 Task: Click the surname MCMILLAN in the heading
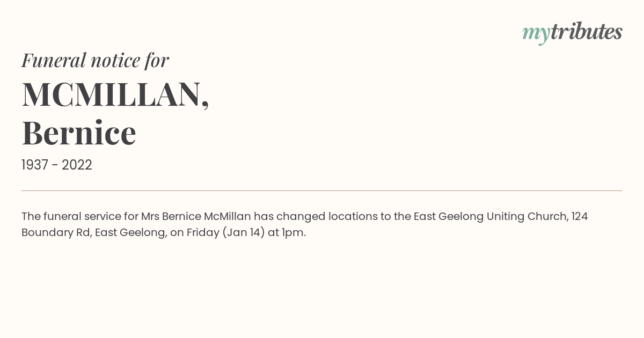[111, 94]
